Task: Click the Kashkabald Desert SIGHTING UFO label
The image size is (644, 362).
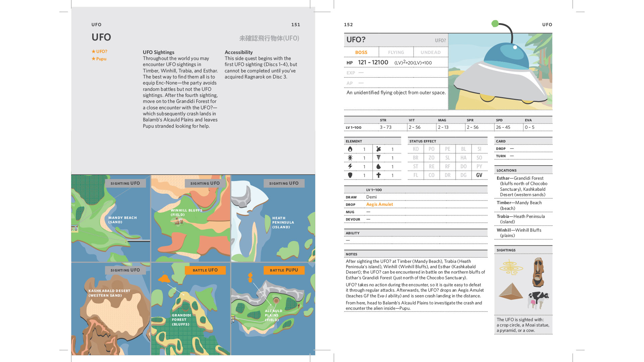Action: [125, 270]
